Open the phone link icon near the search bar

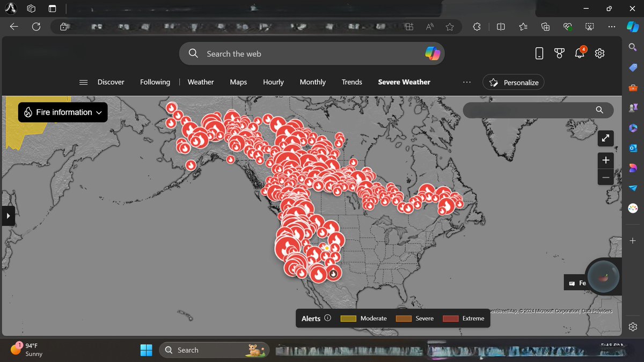[539, 53]
